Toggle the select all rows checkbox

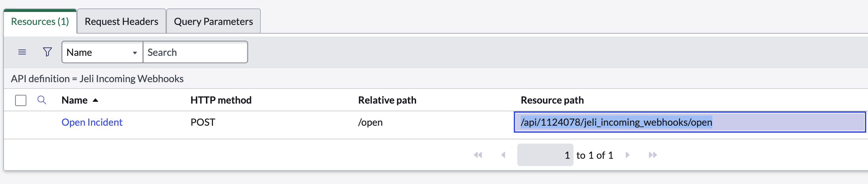click(21, 100)
